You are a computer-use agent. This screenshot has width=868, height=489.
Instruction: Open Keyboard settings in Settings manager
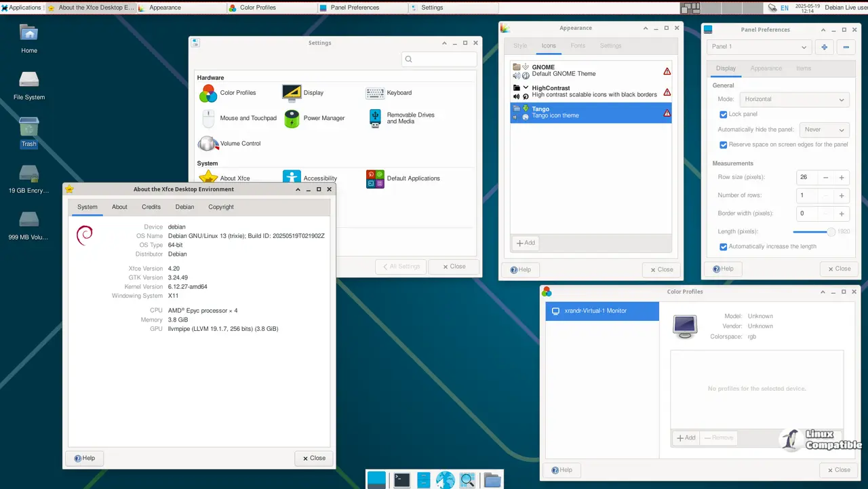376,93
